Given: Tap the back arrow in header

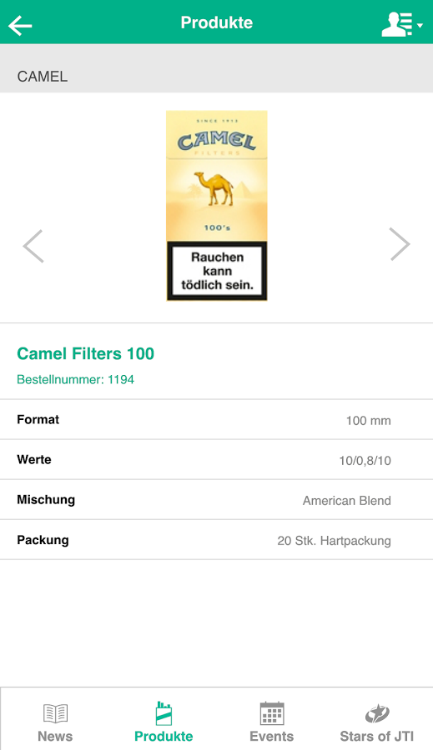Looking at the screenshot, I should [20, 25].
